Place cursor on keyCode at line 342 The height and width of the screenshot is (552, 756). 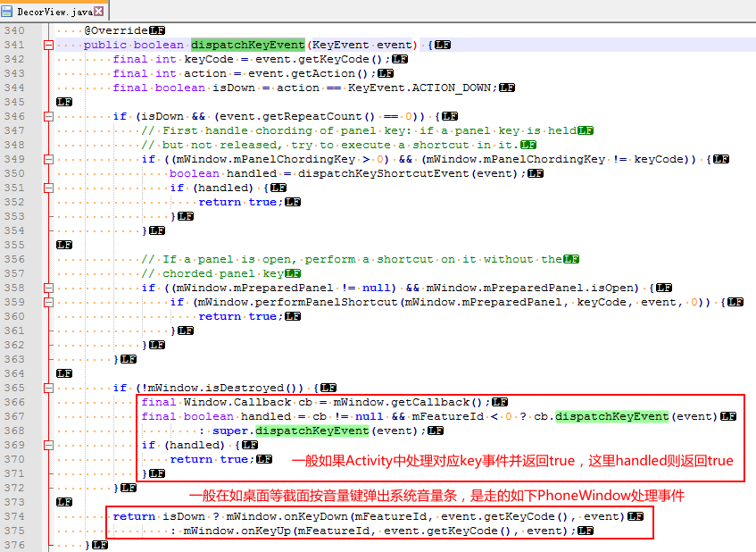(x=209, y=59)
